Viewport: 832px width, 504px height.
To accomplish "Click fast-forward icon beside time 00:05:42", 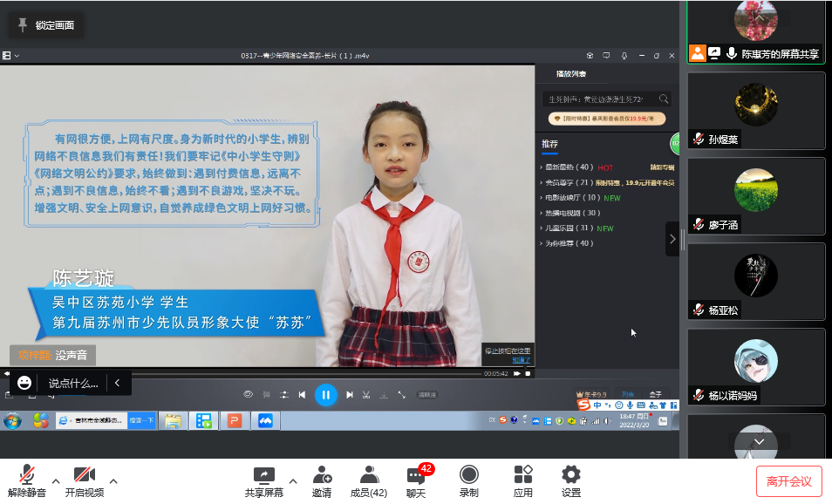I will (x=517, y=373).
